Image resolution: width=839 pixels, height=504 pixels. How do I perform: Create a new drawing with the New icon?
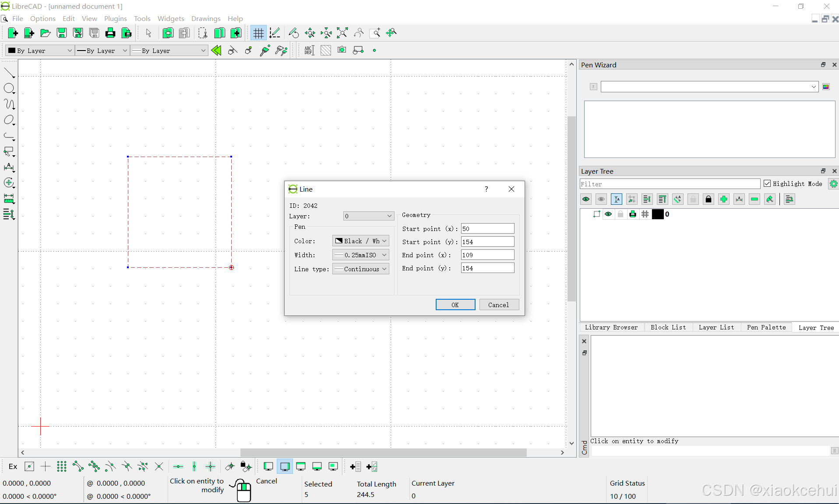pos(13,33)
